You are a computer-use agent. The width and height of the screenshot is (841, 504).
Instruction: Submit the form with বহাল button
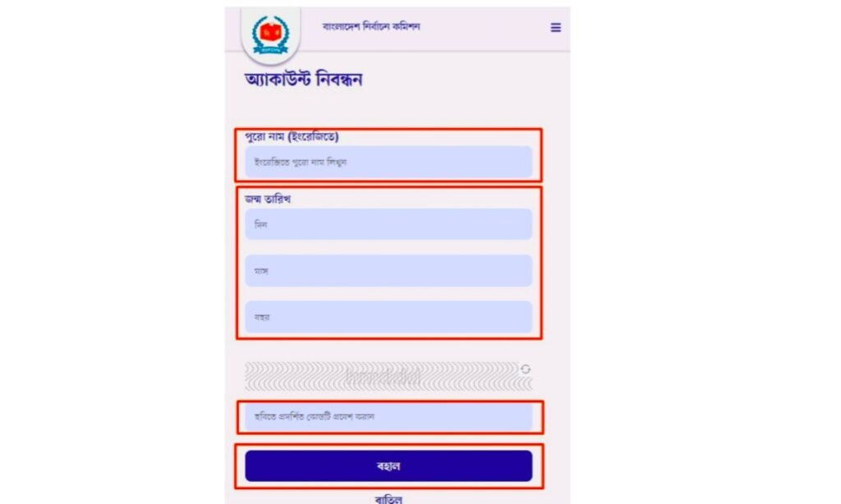coord(388,466)
